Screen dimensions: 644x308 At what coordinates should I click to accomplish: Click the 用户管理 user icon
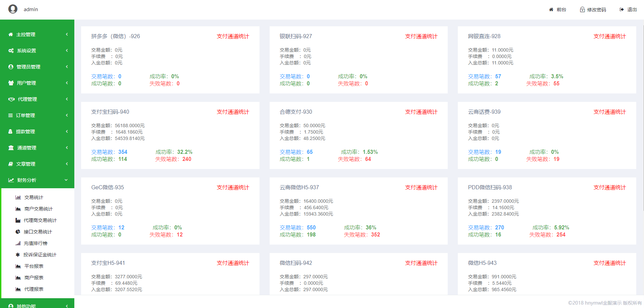click(x=10, y=83)
